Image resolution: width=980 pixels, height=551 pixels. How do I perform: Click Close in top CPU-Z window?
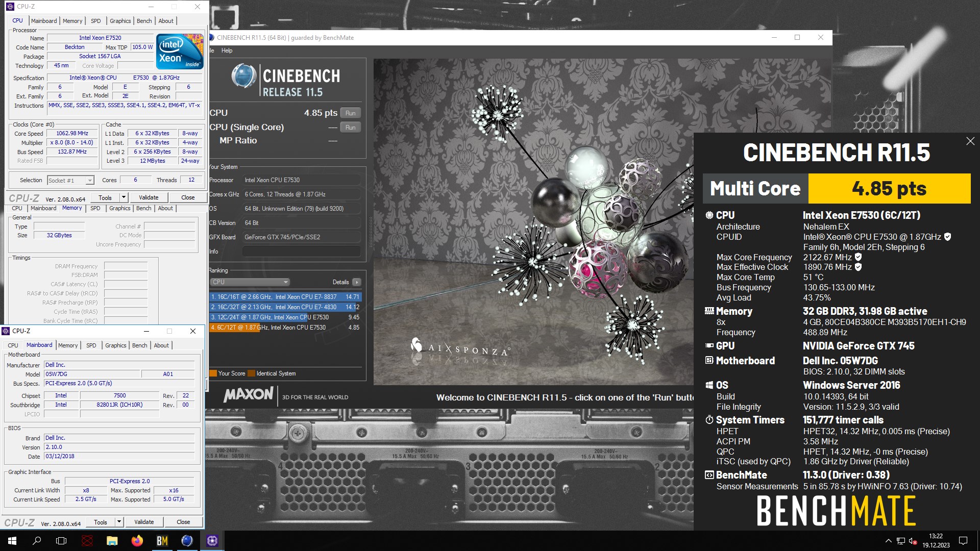pos(188,197)
